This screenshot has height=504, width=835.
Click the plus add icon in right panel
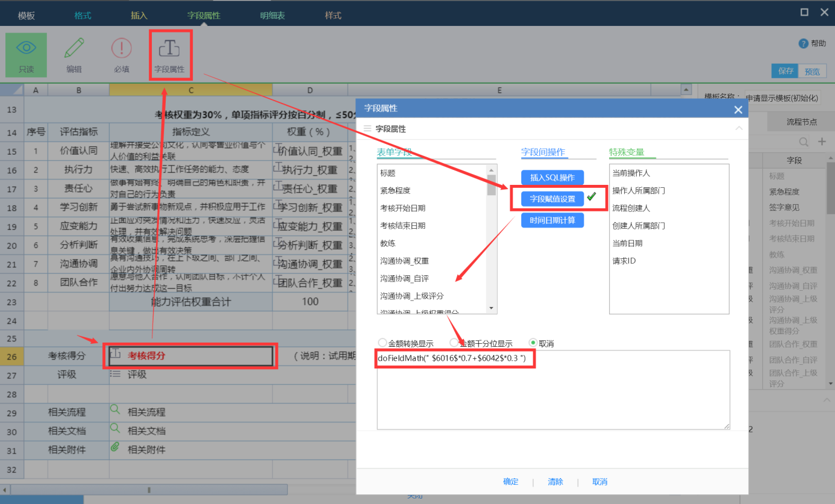pos(822,142)
